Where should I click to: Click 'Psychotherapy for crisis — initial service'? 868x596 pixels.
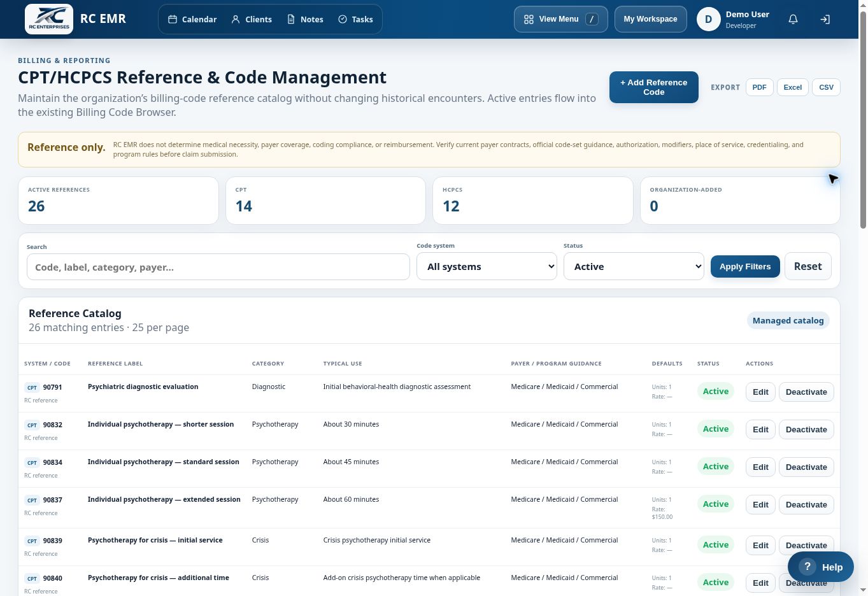pyautogui.click(x=155, y=540)
